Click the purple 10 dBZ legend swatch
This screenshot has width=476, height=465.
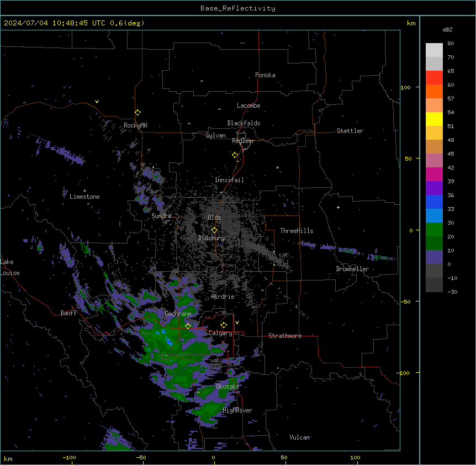(434, 257)
